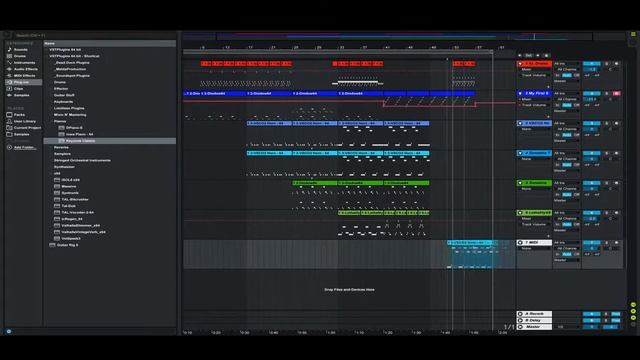Select the B Delay return track header
The image size is (640, 360).
pos(534,320)
